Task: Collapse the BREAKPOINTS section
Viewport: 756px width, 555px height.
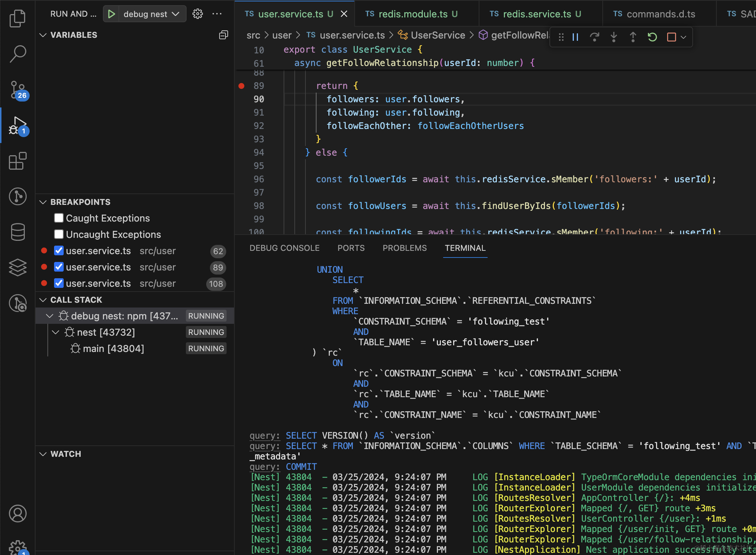Action: (43, 202)
